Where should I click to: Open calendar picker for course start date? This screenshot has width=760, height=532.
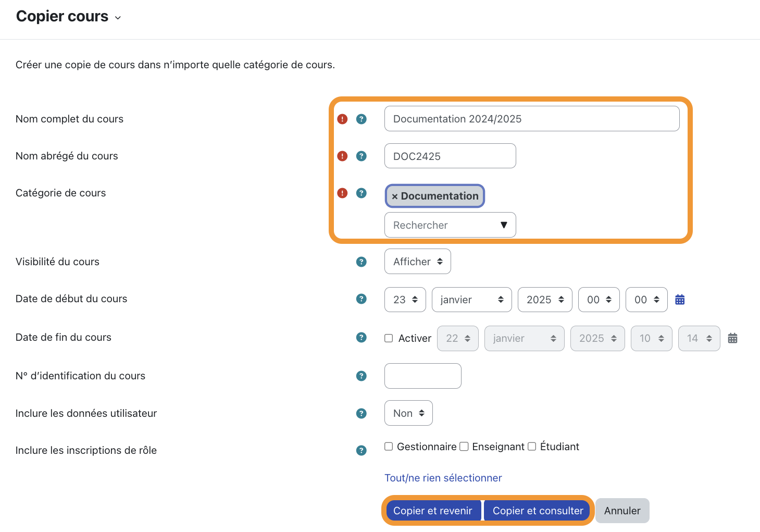coord(680,300)
